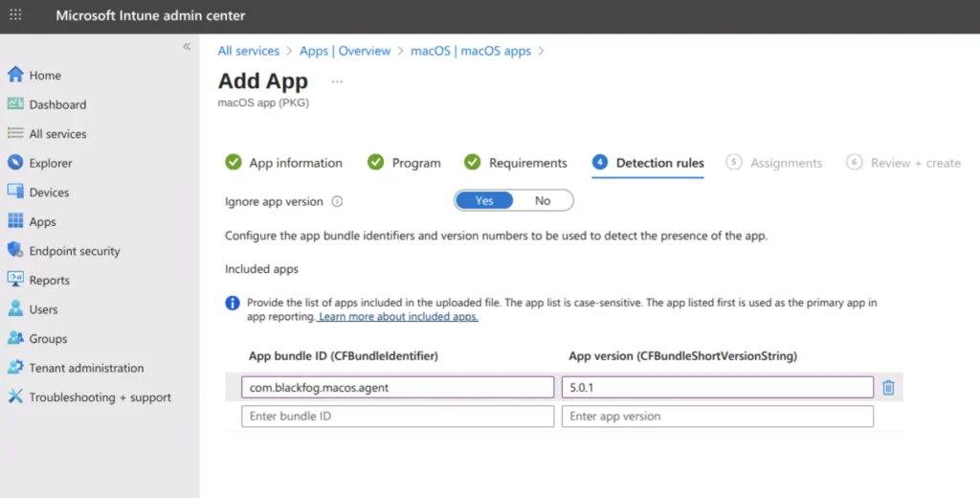Click the macOS app (PKG) subtitle
980x498 pixels.
pyautogui.click(x=263, y=102)
